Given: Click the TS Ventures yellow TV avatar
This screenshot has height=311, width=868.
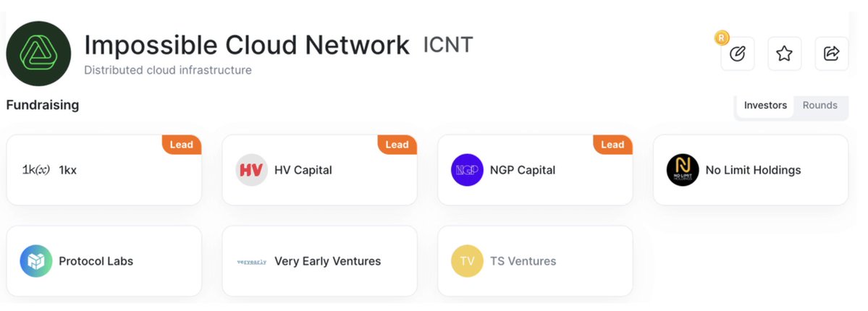Looking at the screenshot, I should [467, 260].
